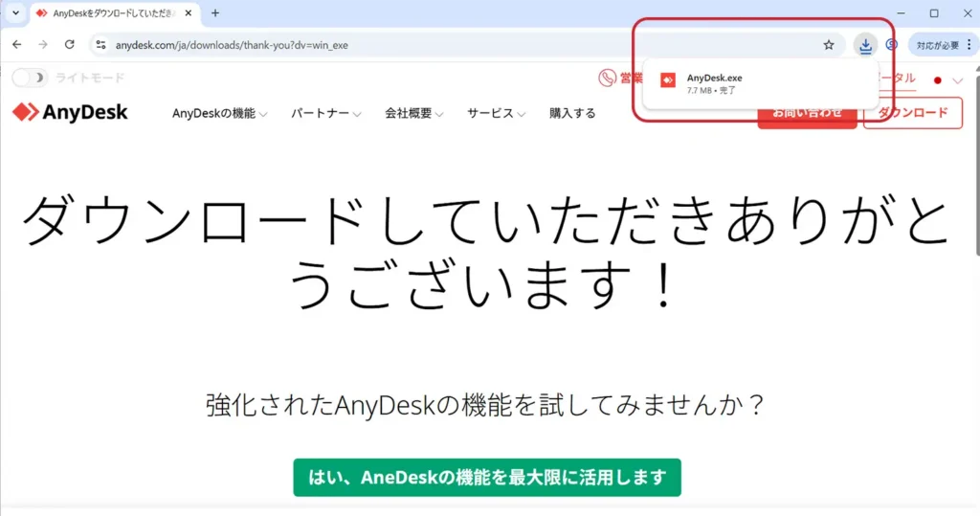Click the green はい、AneDeskの機能を最大限に活用します button
The image size is (980, 516).
(487, 477)
